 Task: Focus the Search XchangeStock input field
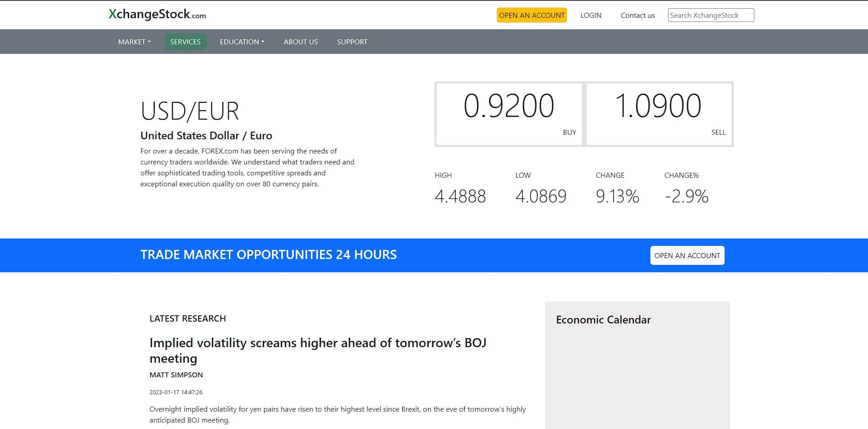pos(711,15)
